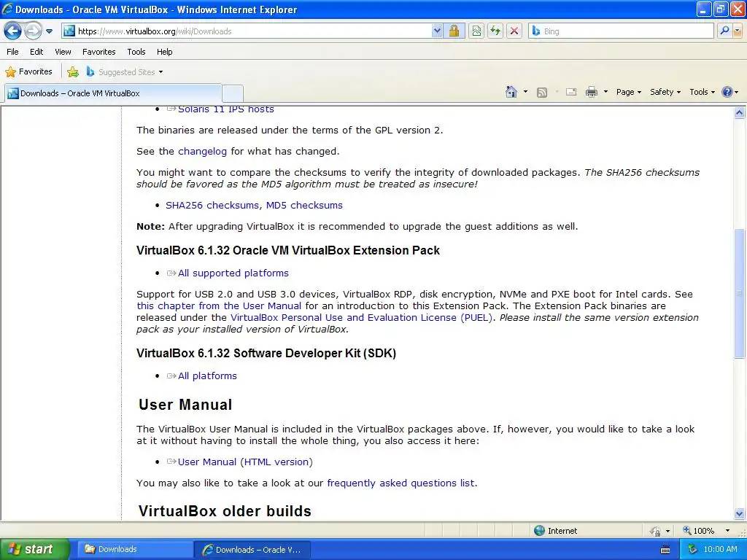Image resolution: width=747 pixels, height=560 pixels.
Task: Open the recent pages dropdown next to the Forward button
Action: point(49,31)
